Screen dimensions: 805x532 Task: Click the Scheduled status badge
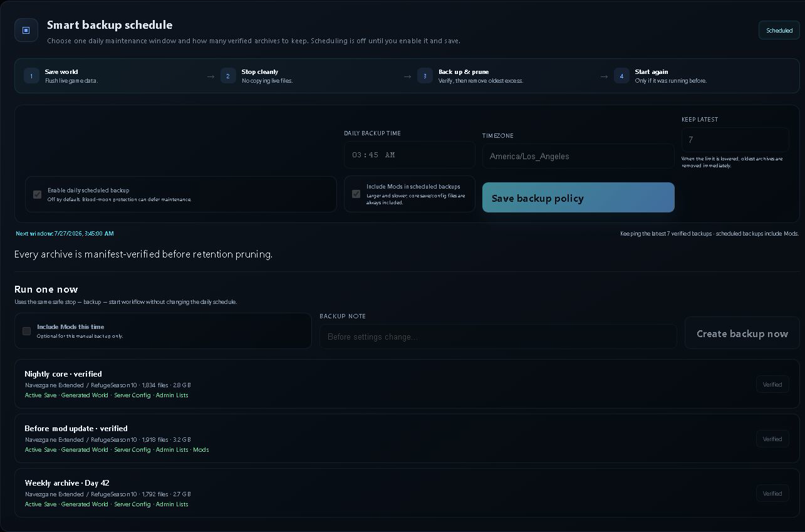[x=779, y=30]
